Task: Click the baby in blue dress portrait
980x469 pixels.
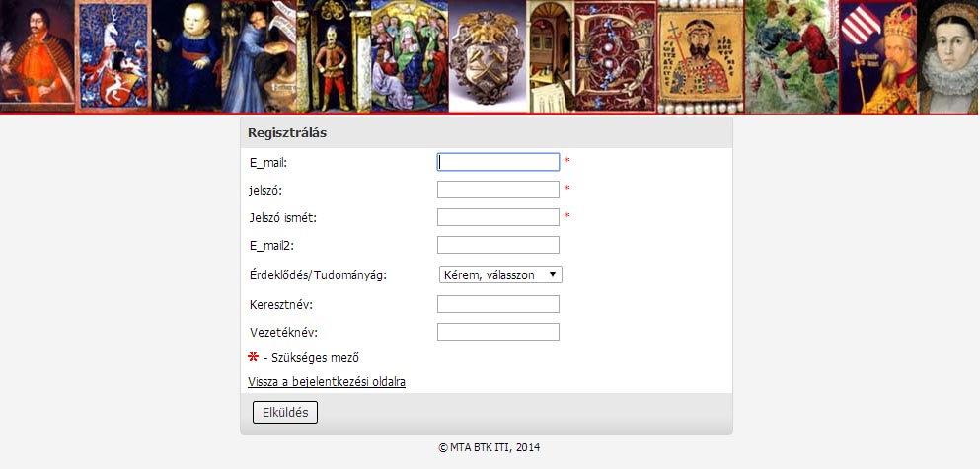Action: pyautogui.click(x=187, y=56)
